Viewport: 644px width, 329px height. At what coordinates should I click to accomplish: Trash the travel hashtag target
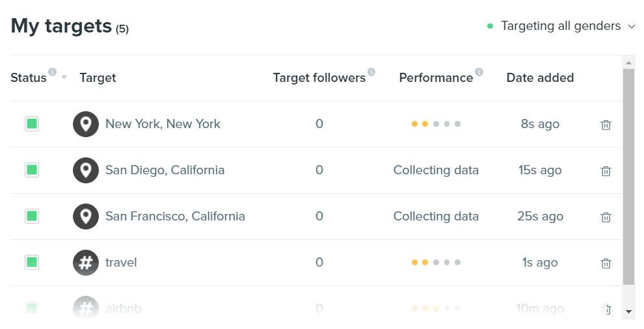[606, 263]
